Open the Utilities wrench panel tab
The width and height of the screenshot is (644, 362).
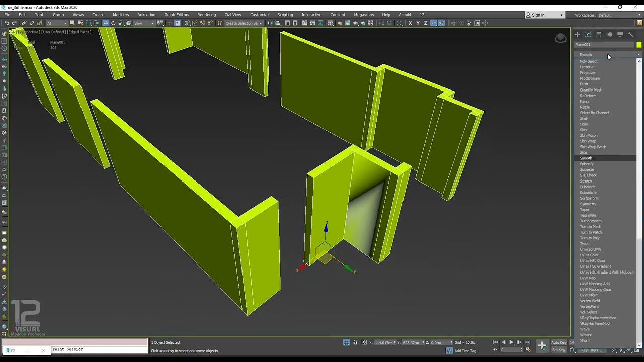631,35
